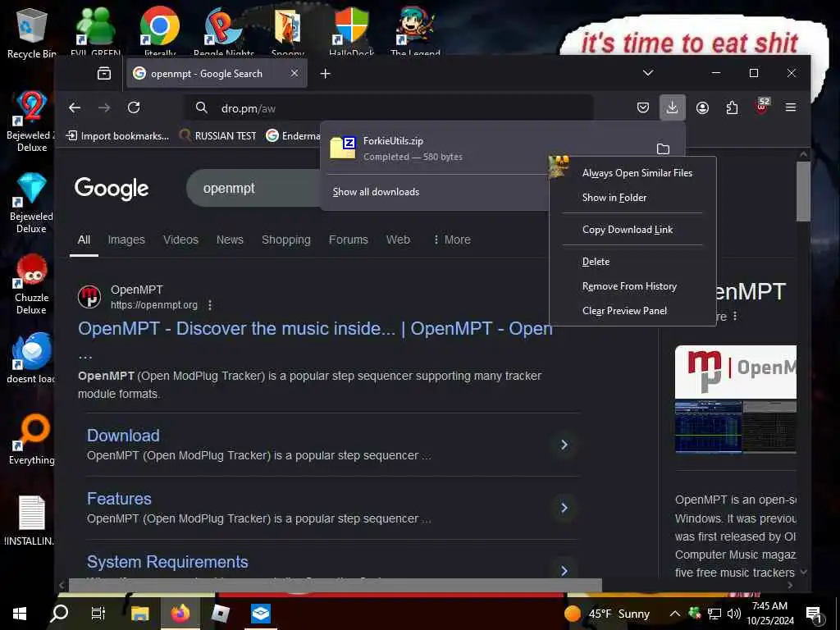Click the Firefox forward arrow button
Image resolution: width=840 pixels, height=630 pixels.
point(104,107)
